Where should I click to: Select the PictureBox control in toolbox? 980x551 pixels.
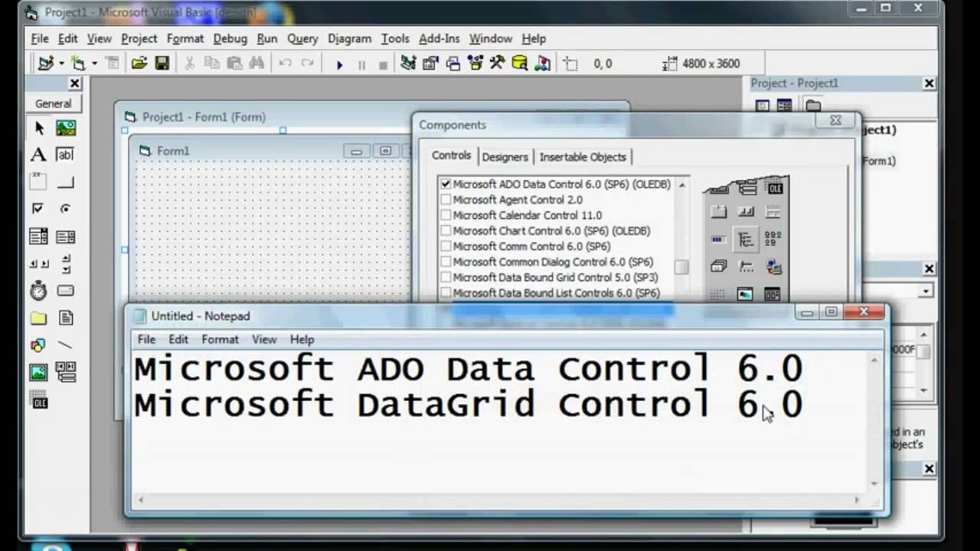(x=66, y=128)
